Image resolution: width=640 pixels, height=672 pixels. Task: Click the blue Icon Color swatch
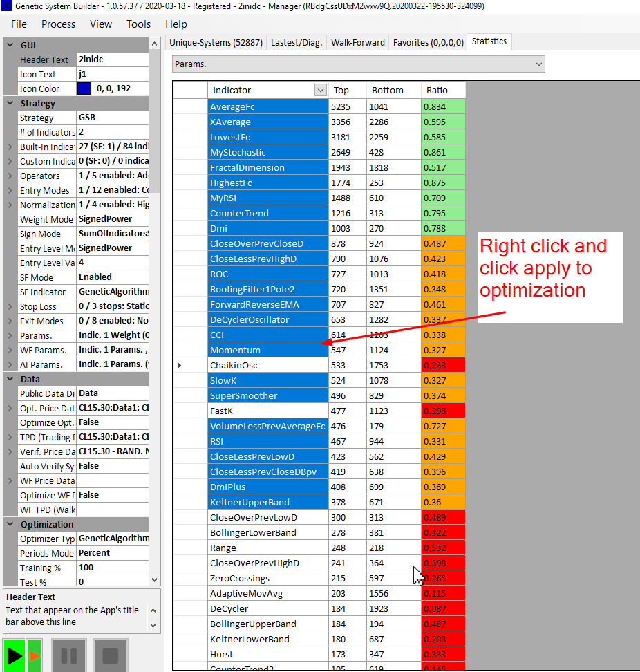[x=84, y=88]
